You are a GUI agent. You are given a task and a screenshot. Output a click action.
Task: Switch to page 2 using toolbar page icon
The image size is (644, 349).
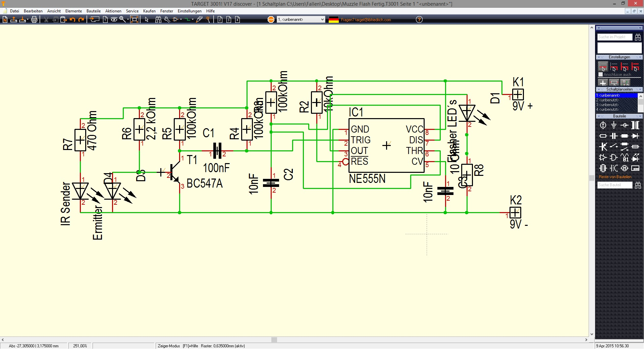[x=220, y=20]
